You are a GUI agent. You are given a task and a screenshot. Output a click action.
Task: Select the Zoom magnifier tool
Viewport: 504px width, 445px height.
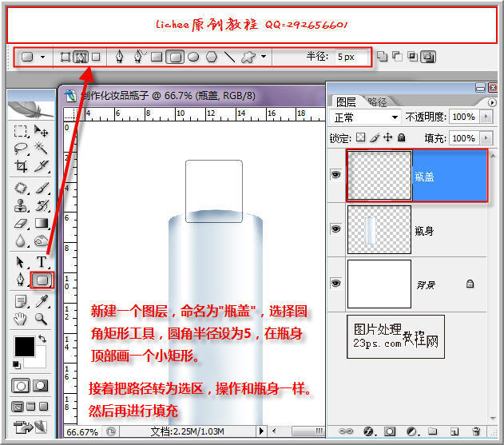41,318
